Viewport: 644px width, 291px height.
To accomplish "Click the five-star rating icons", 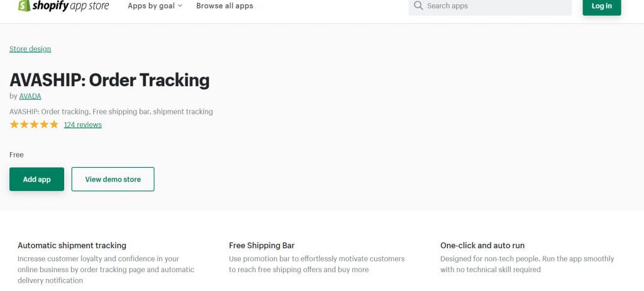I will click(34, 124).
